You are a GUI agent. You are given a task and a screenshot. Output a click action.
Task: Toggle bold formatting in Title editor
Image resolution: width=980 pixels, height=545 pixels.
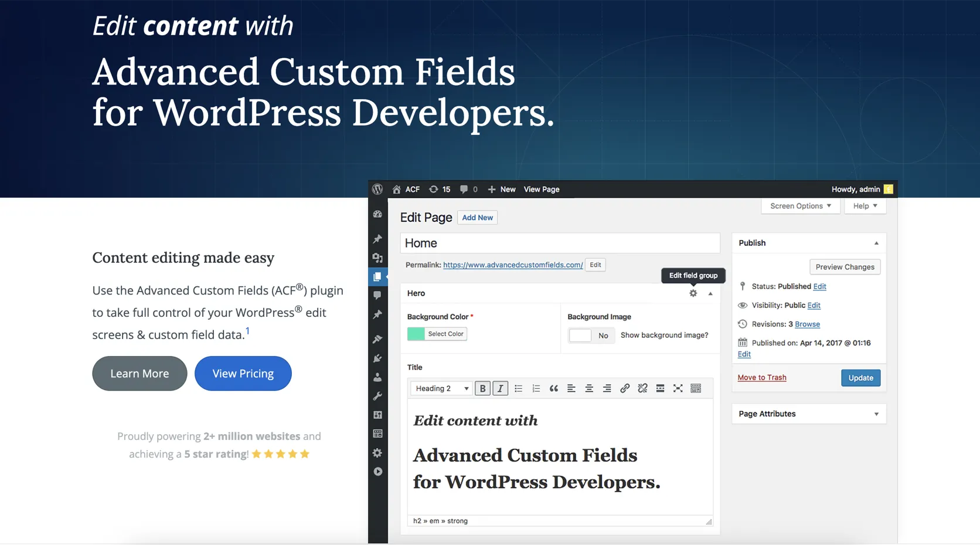coord(482,388)
